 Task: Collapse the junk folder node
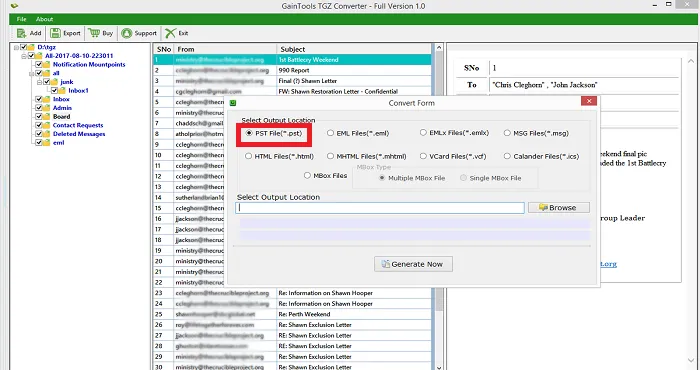[40, 82]
